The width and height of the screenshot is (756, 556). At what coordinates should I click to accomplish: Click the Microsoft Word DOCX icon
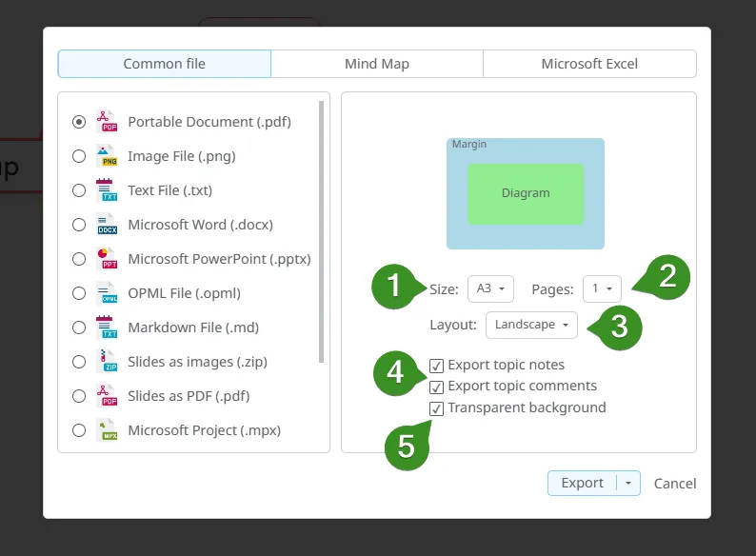coord(106,225)
